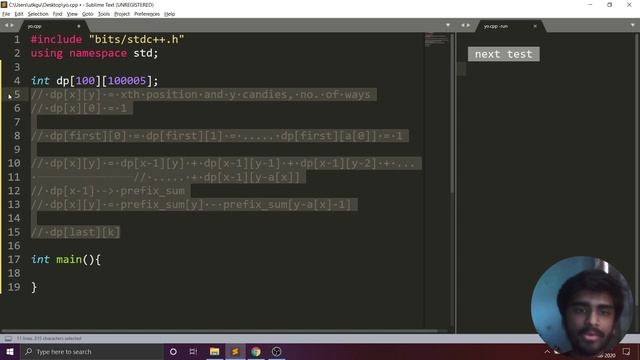Open the Help menu
Image resolution: width=640 pixels, height=360 pixels.
point(169,14)
